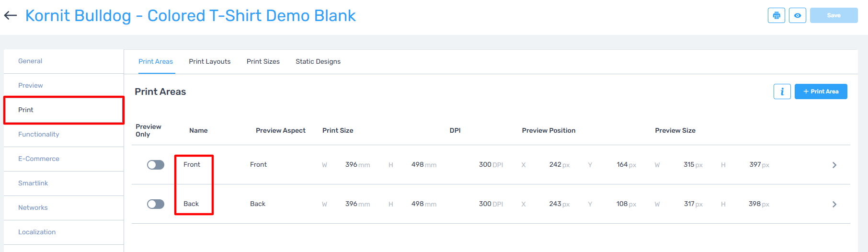Click the printer icon button
This screenshot has width=868, height=252.
pyautogui.click(x=776, y=15)
